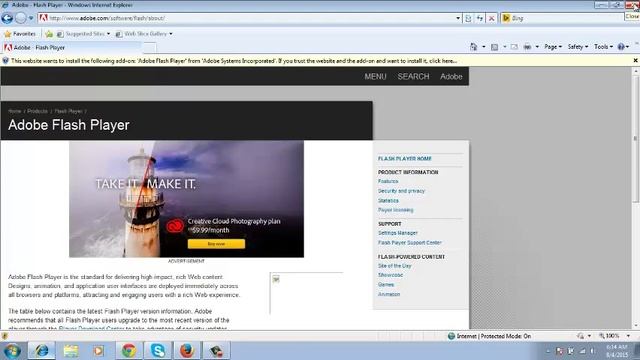
Task: Expand the Home button dropdown arrow
Action: pyautogui.click(x=484, y=47)
